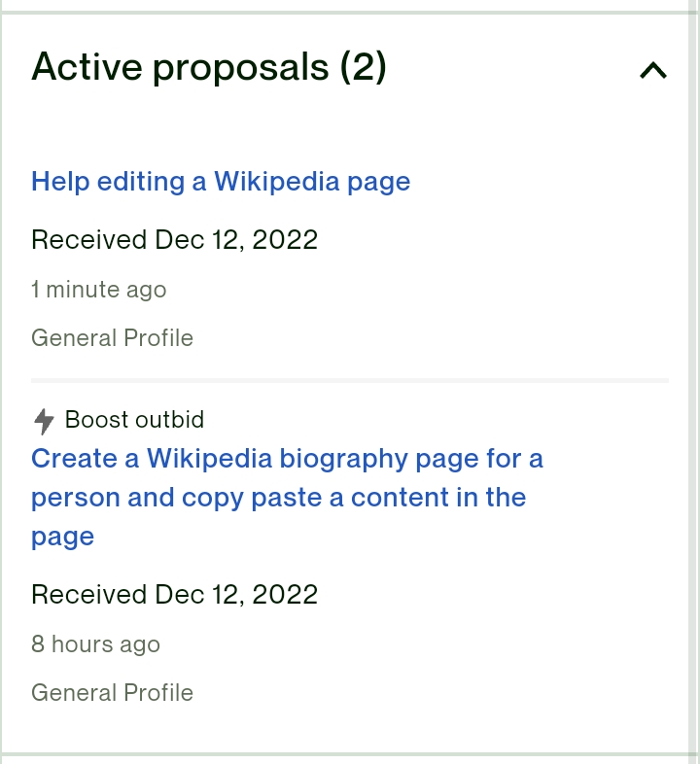This screenshot has width=700, height=764.
Task: Click the word biography in the second proposal title
Action: coord(343,460)
